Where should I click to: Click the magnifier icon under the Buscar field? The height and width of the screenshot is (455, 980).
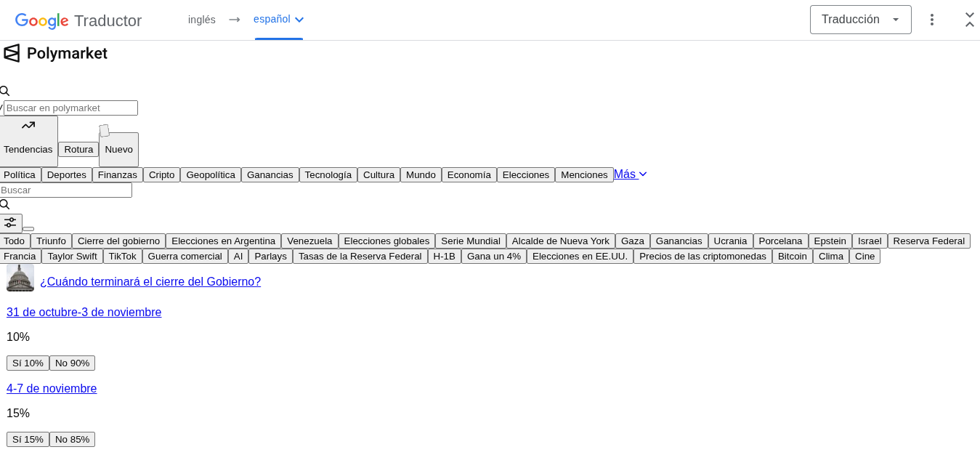click(4, 204)
